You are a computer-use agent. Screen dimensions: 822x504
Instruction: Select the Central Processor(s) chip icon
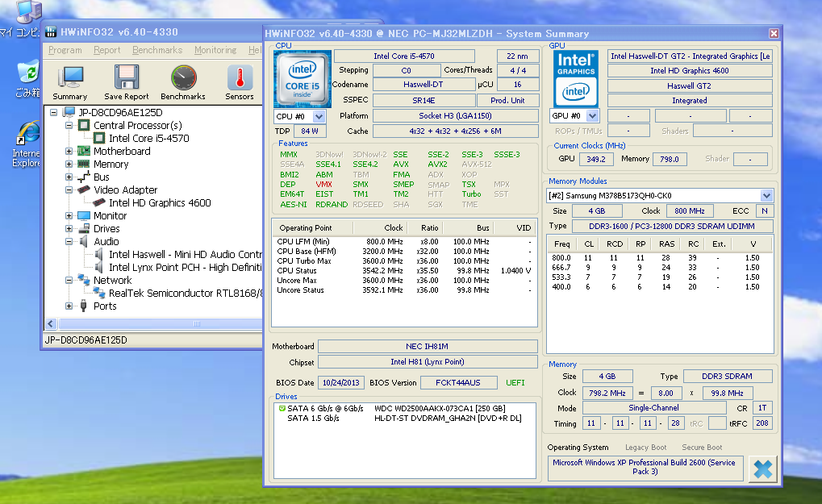click(84, 125)
